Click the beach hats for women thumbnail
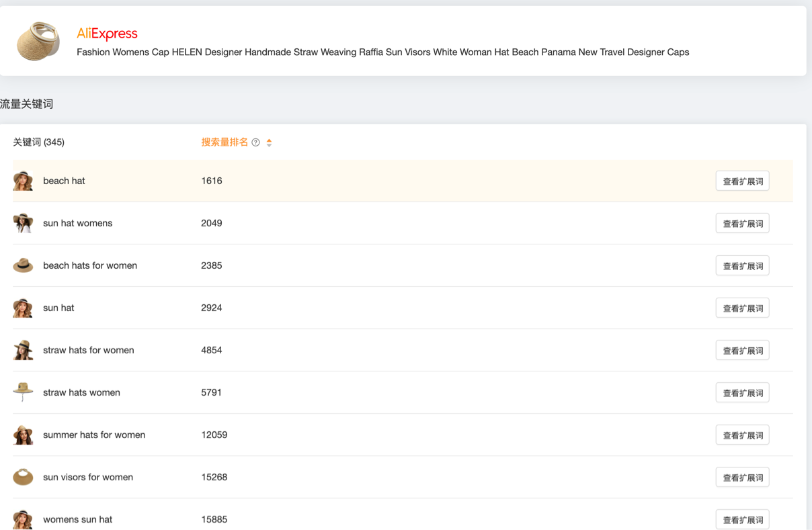The width and height of the screenshot is (812, 530). [23, 265]
